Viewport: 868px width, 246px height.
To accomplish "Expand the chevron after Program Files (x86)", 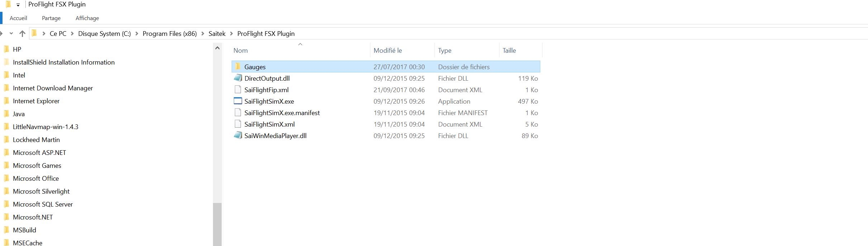I will pyautogui.click(x=203, y=34).
